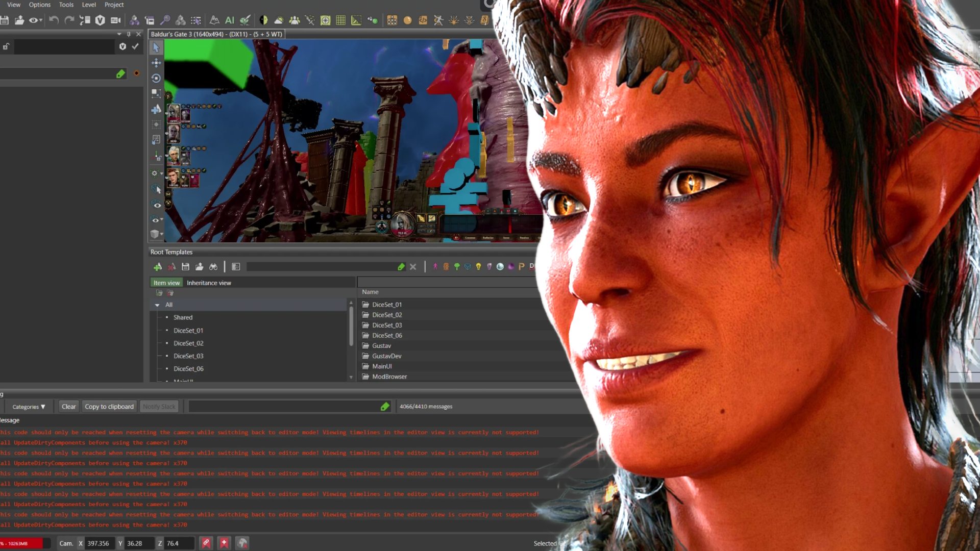
Task: Open the Tools menu
Action: point(66,5)
